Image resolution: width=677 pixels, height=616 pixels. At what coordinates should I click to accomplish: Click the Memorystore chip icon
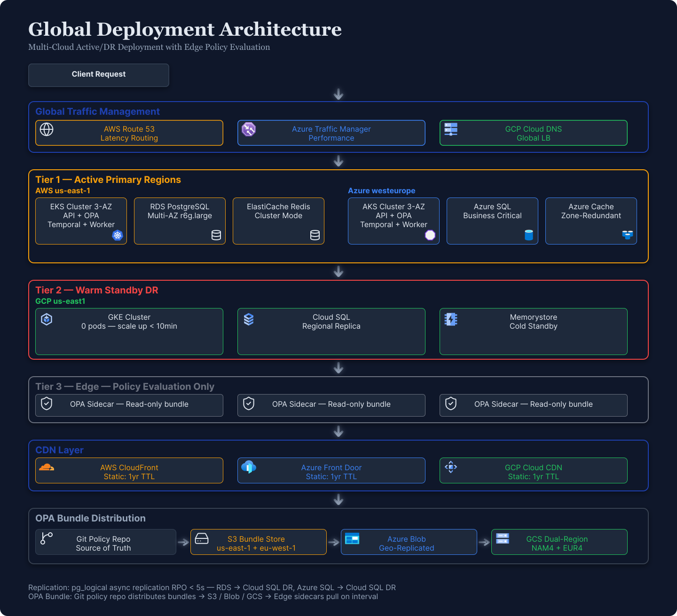tap(451, 319)
